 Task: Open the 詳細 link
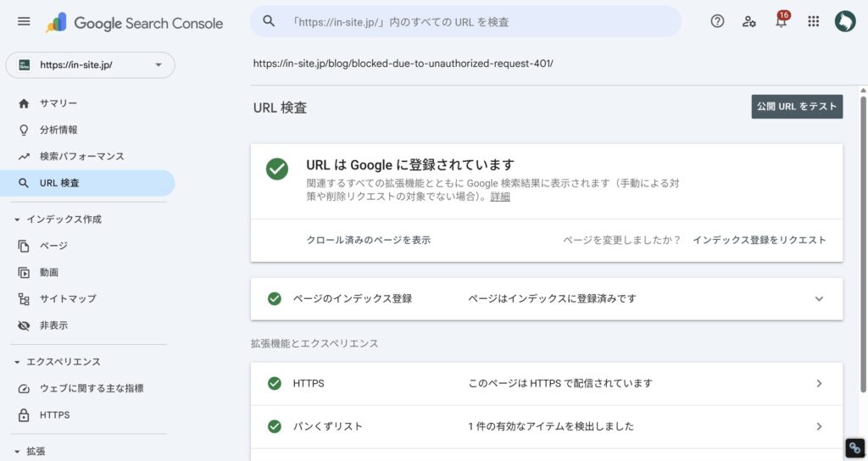(x=500, y=197)
